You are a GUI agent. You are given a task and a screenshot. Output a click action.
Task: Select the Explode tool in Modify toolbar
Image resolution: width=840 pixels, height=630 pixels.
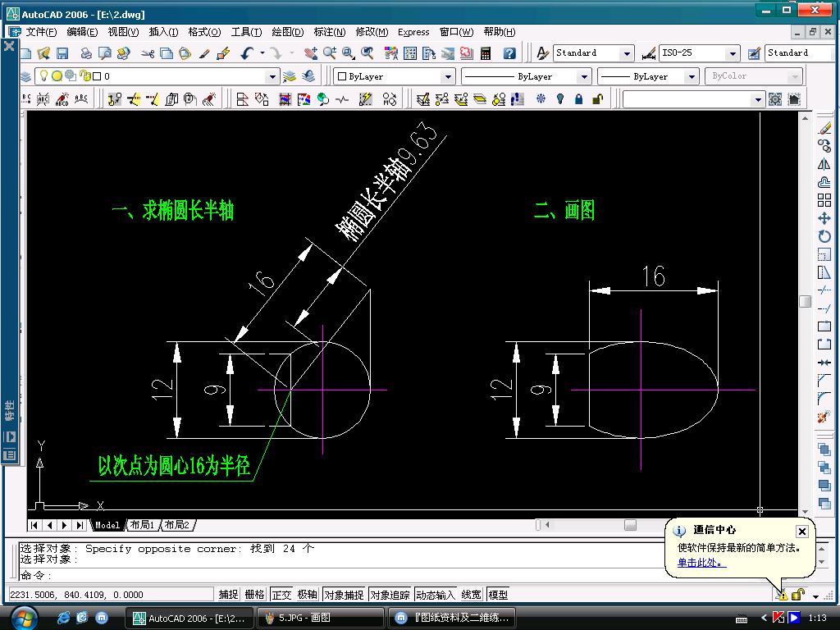[x=824, y=416]
